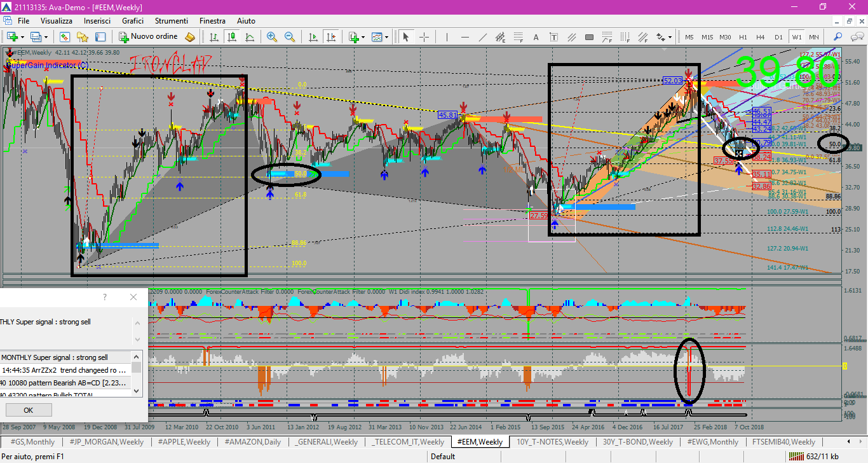
Task: Confirm the alert dialog with OK
Action: click(29, 410)
